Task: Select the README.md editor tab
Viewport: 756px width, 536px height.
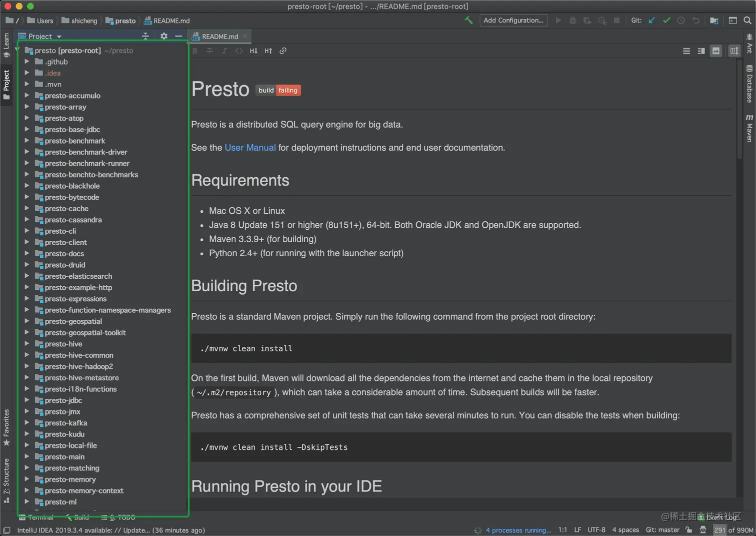Action: [x=219, y=37]
